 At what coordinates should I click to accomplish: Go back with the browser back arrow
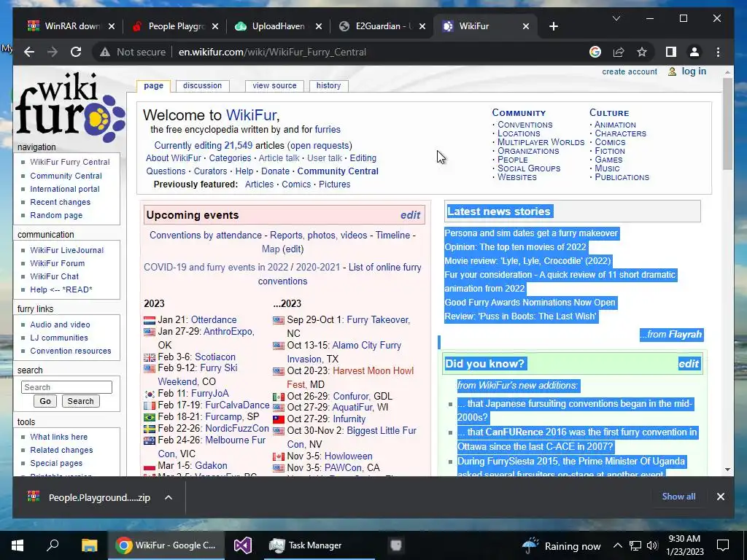click(x=29, y=52)
